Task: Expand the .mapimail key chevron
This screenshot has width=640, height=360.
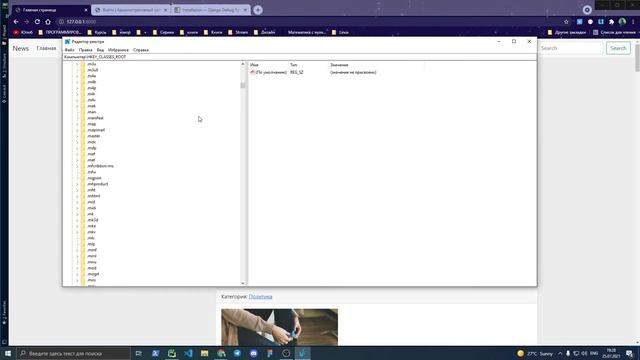Action: [77, 130]
